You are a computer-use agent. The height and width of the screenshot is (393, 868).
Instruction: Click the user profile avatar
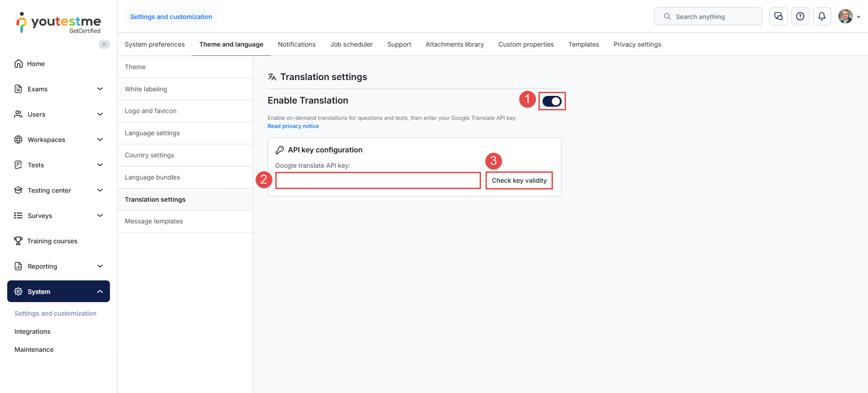pos(845,16)
